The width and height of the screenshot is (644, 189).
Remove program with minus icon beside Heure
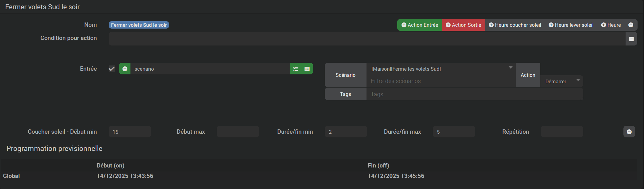pyautogui.click(x=631, y=25)
